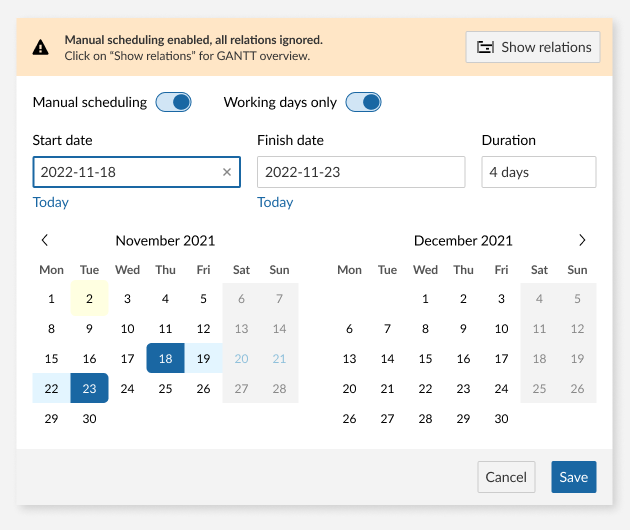Click the warning triangle icon in banner
630x530 pixels.
click(41, 47)
